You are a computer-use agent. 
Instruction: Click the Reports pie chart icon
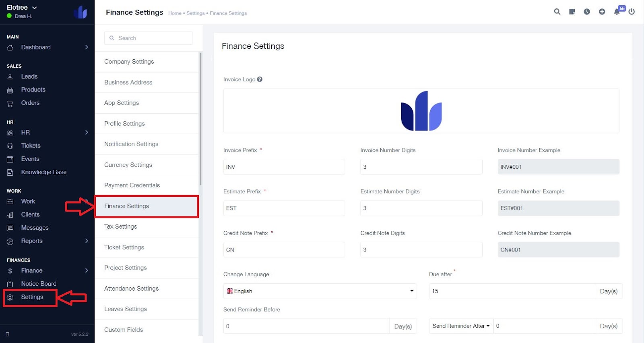pos(10,241)
